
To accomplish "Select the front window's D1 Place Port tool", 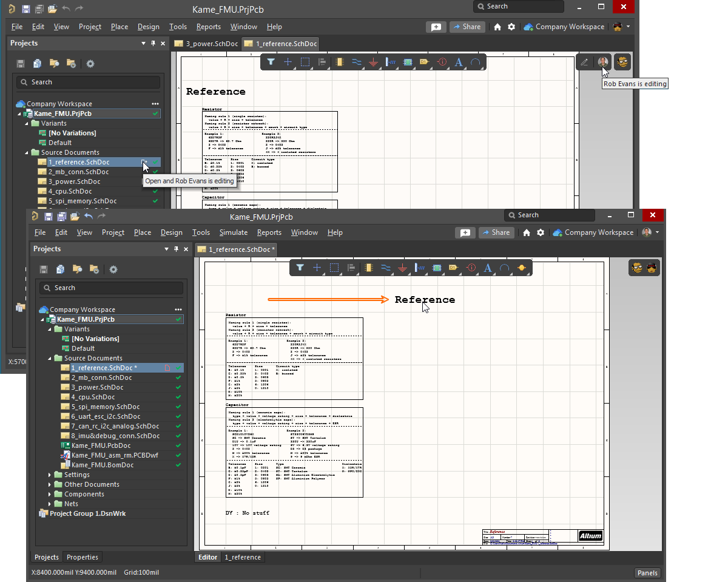I will [x=453, y=268].
